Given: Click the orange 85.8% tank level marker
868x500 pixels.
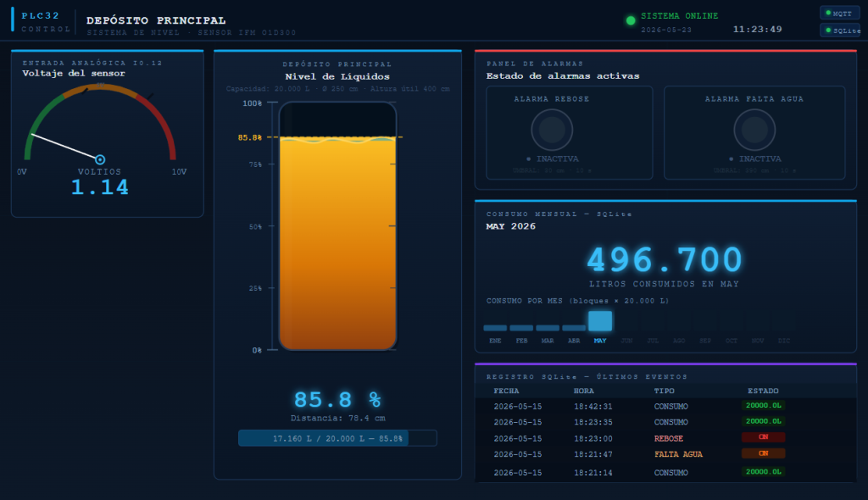Looking at the screenshot, I should [250, 137].
